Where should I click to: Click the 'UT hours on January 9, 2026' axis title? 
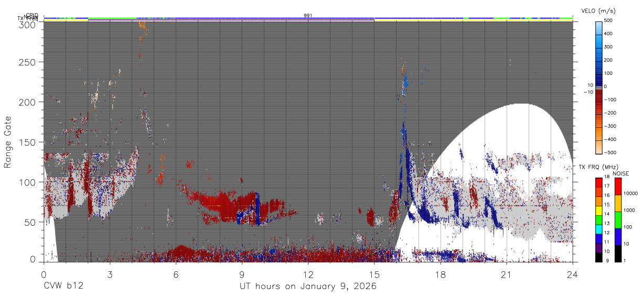click(x=308, y=287)
